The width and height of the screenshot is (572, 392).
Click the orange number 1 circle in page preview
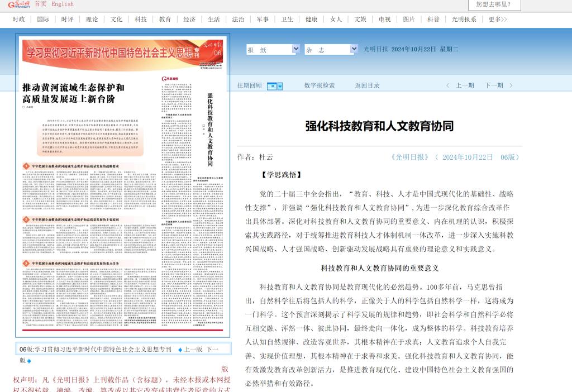[26, 166]
